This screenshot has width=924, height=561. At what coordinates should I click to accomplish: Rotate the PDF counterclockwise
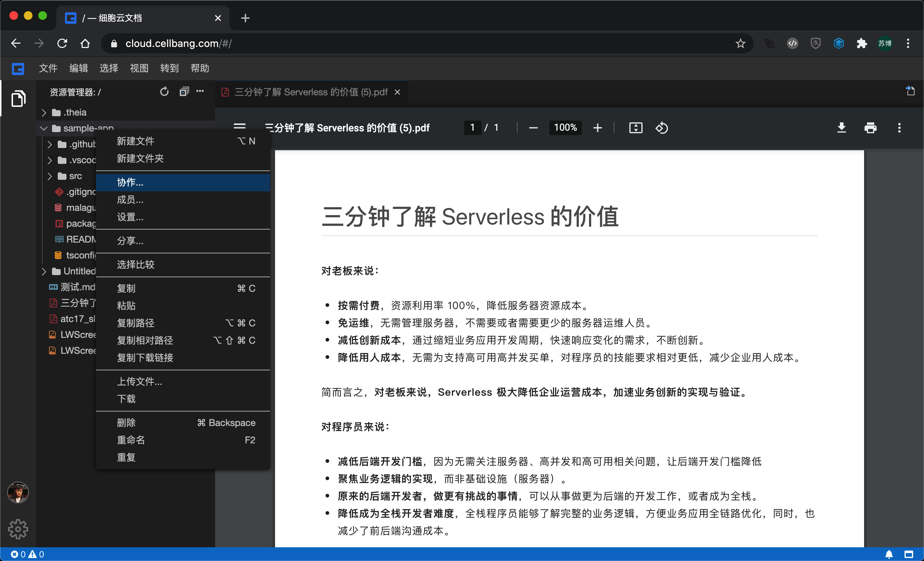point(662,128)
